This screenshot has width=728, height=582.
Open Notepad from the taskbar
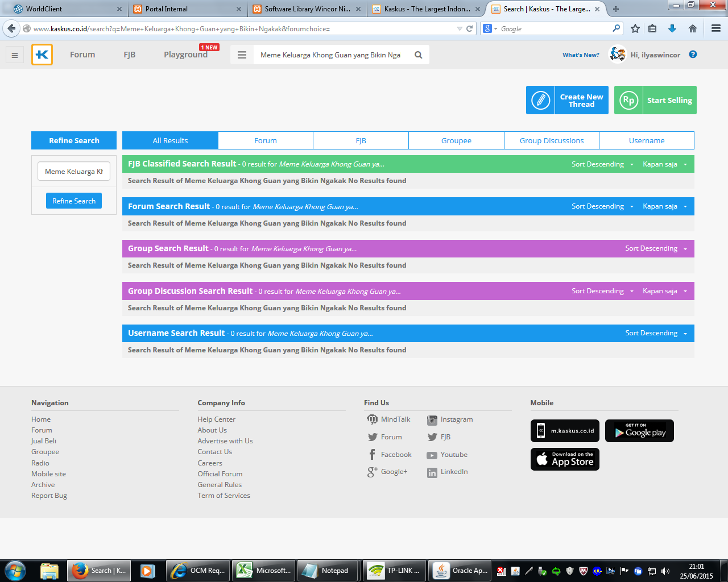click(x=328, y=571)
